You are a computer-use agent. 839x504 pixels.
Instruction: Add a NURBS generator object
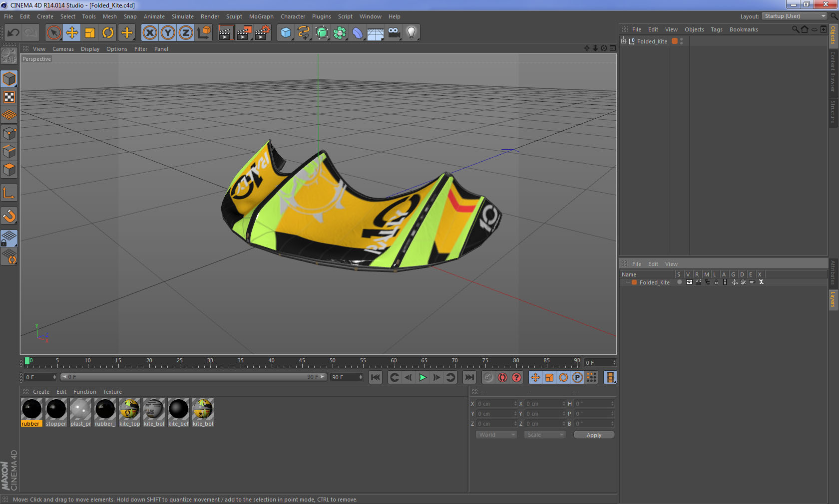coord(322,33)
